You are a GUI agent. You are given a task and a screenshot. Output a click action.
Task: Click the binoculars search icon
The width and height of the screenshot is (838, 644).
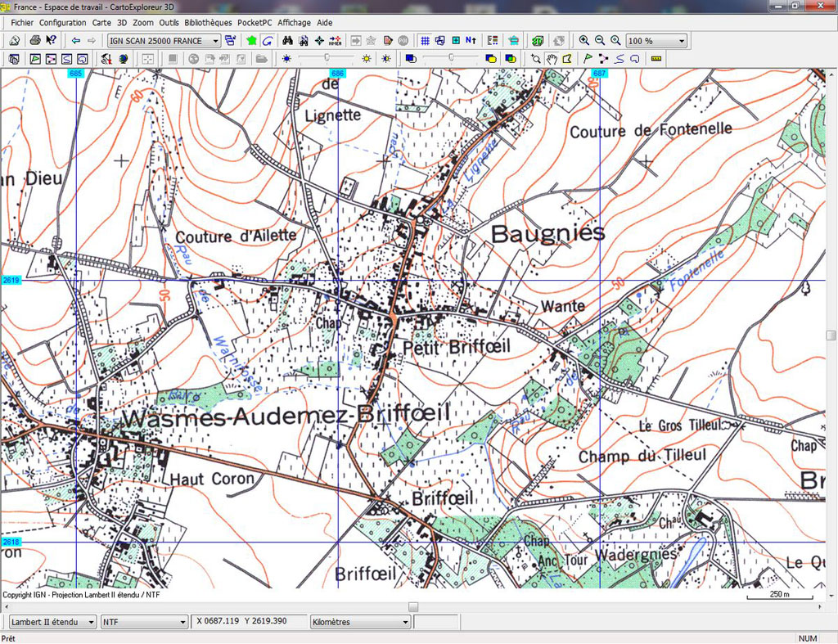[x=287, y=41]
